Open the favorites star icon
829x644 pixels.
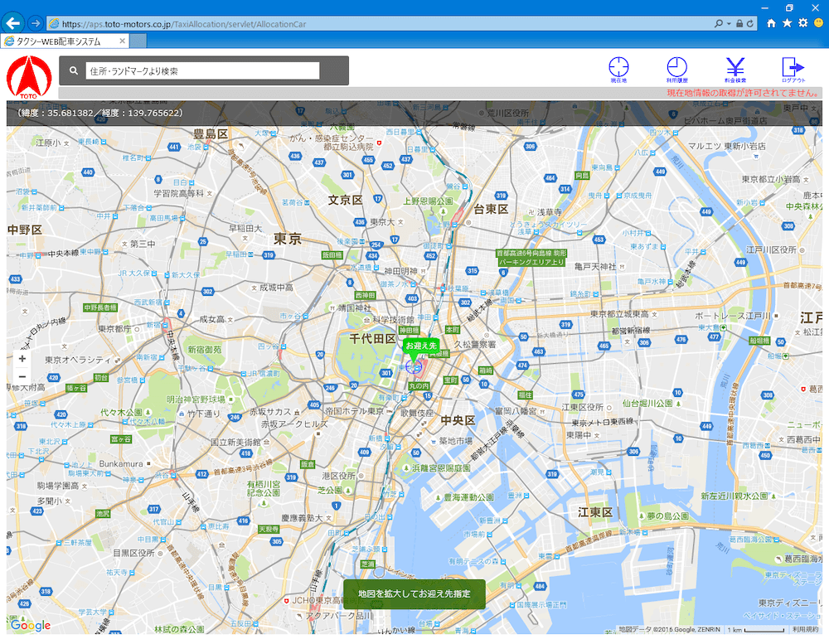coord(787,23)
